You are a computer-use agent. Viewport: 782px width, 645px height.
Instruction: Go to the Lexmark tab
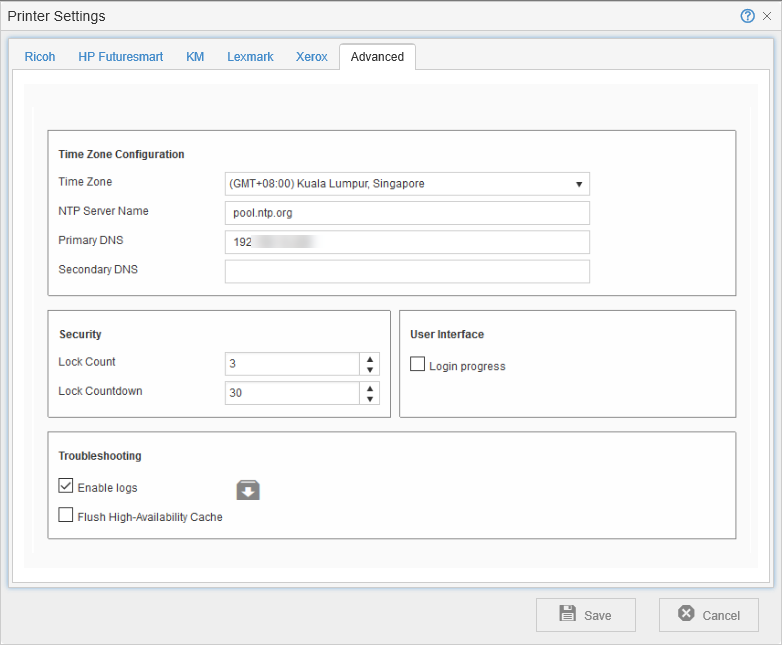pos(250,57)
